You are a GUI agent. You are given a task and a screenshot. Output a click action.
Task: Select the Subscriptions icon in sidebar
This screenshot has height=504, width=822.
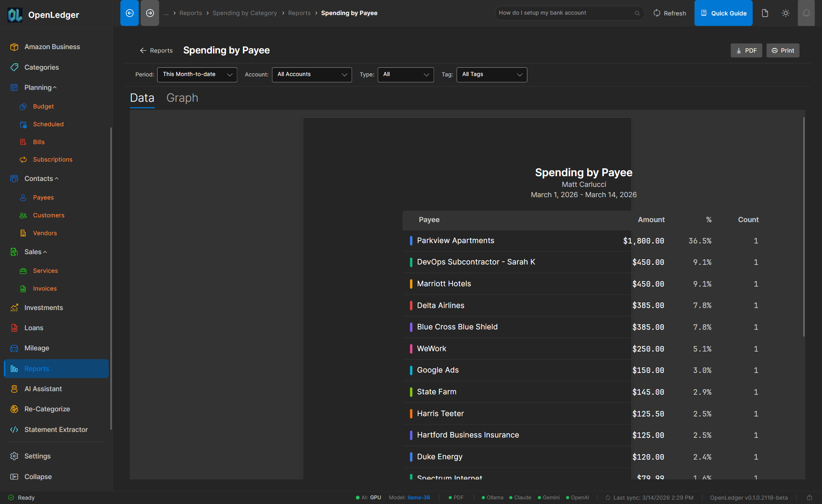(x=23, y=160)
